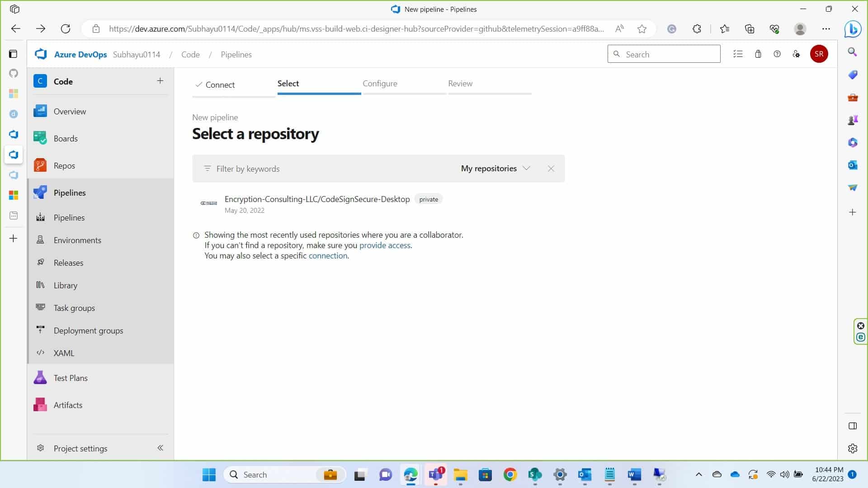Click the plus next to Code project
The width and height of the screenshot is (868, 488).
point(160,81)
